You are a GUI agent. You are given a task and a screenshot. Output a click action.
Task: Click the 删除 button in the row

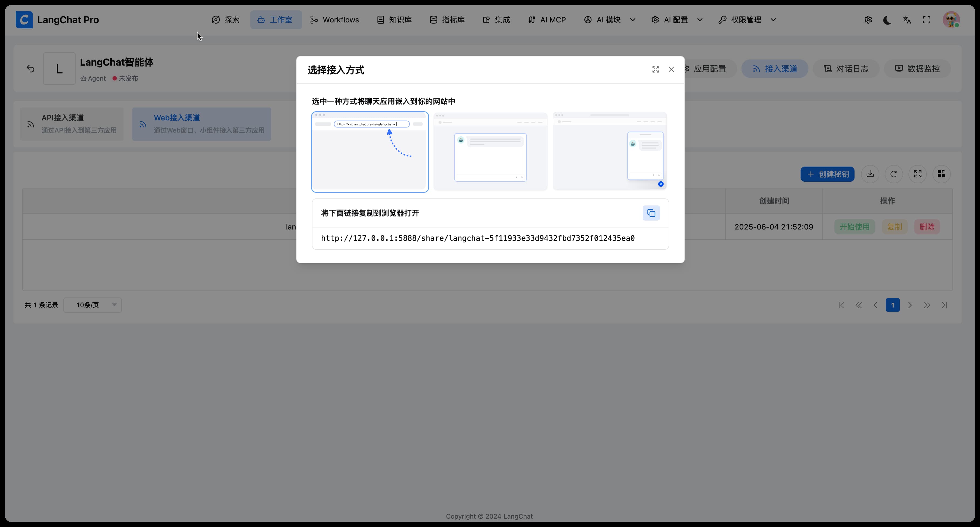pos(927,227)
